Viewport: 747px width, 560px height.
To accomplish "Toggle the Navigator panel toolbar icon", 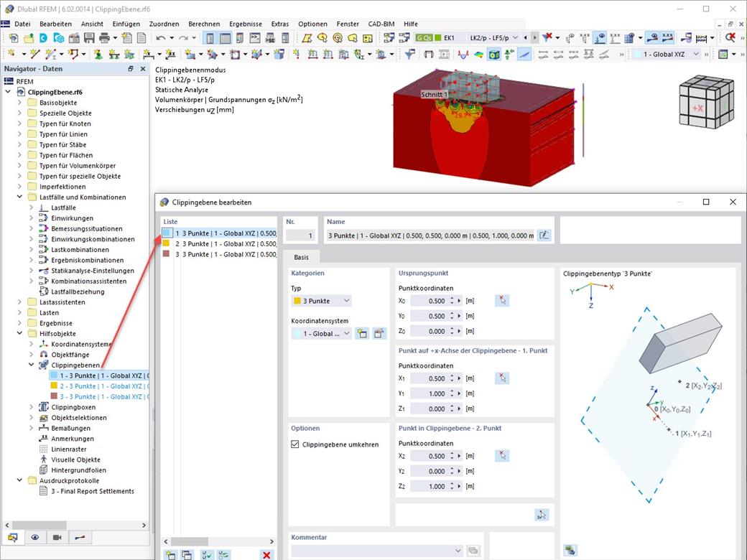I will pyautogui.click(x=210, y=38).
